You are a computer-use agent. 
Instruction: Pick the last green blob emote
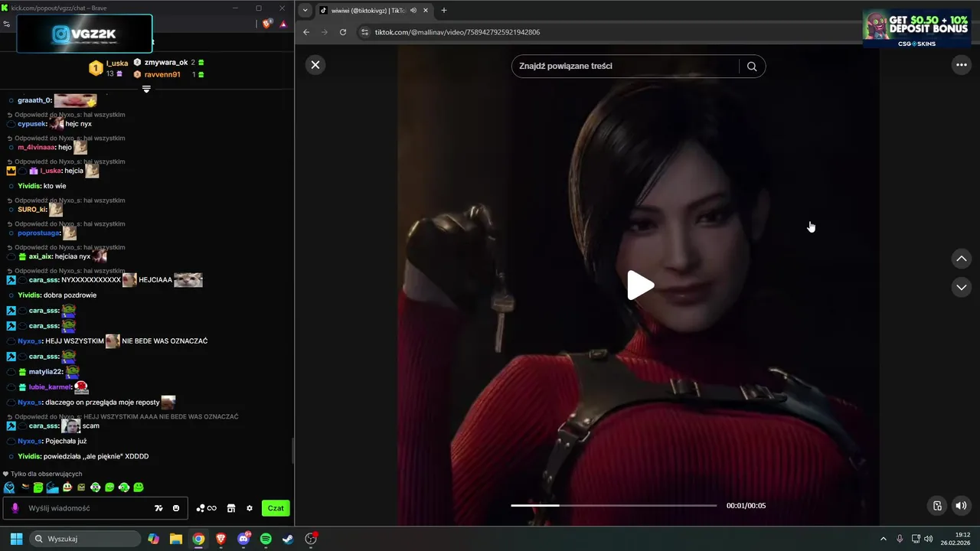coord(139,487)
